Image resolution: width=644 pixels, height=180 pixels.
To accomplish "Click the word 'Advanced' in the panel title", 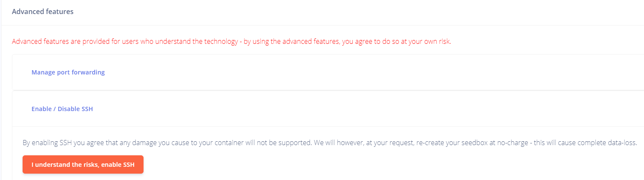I will pyautogui.click(x=27, y=11).
